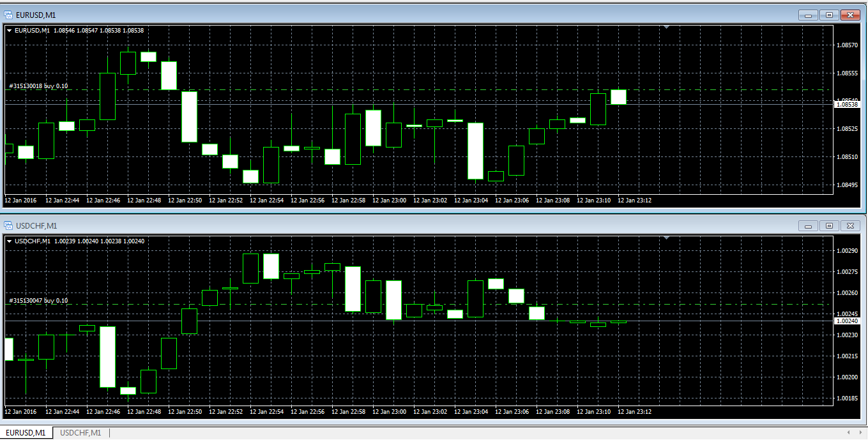Click the 1.08555 price axis label

(x=847, y=73)
